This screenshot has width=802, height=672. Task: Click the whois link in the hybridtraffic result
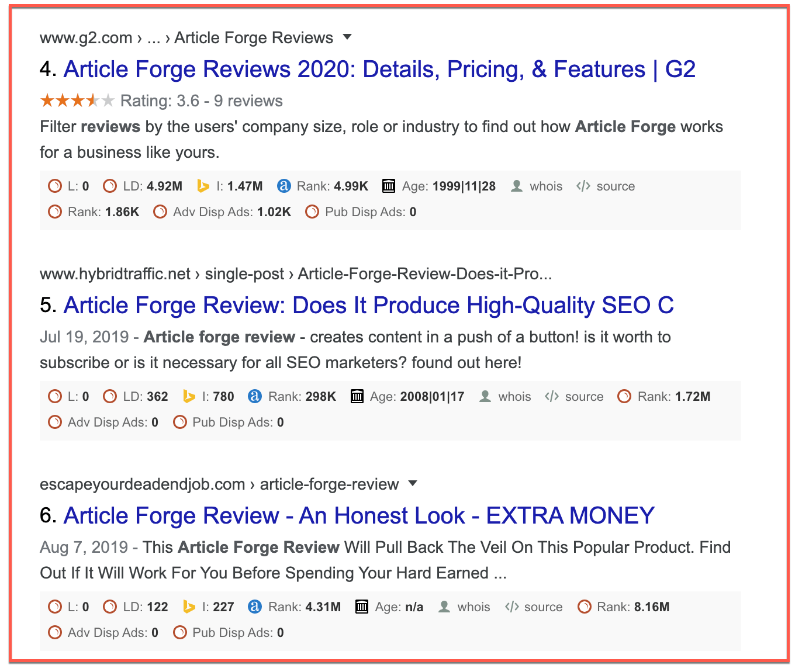[x=514, y=397]
